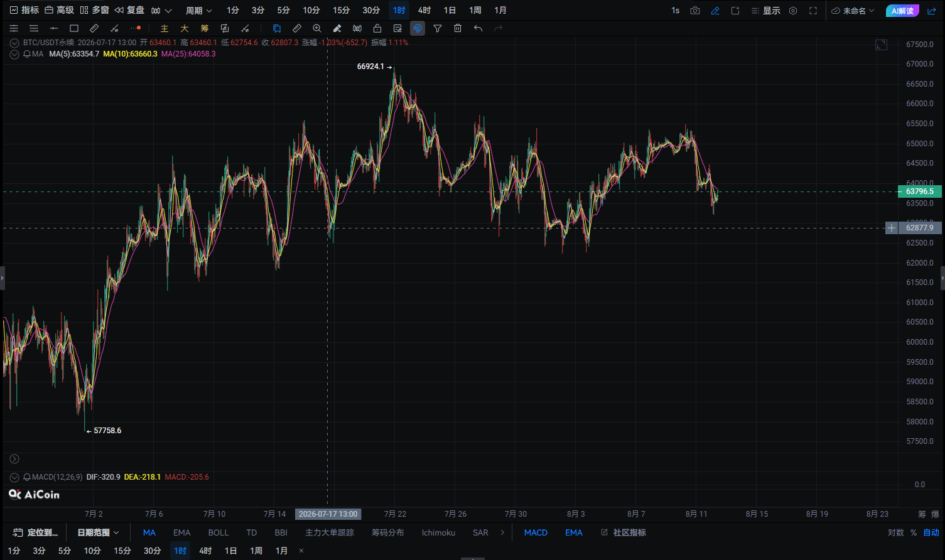945x560 pixels.
Task: Toggle the MA indicator in bottom bar
Action: [149, 532]
